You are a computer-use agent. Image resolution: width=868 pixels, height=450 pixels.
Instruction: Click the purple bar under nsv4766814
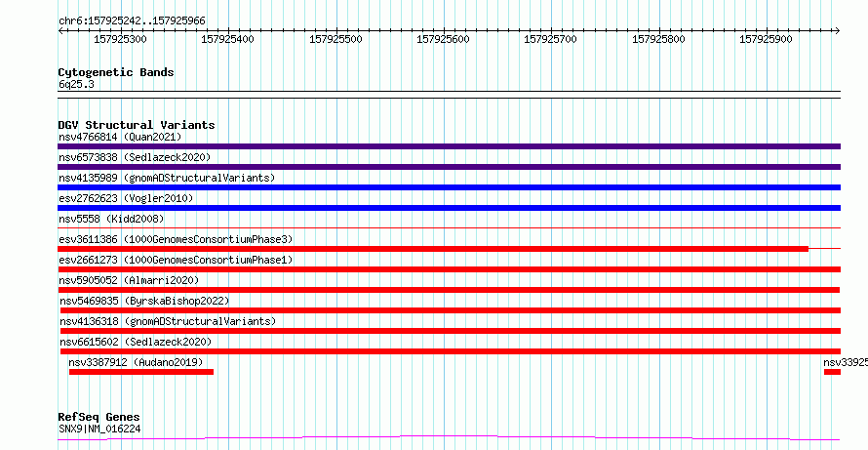449,146
